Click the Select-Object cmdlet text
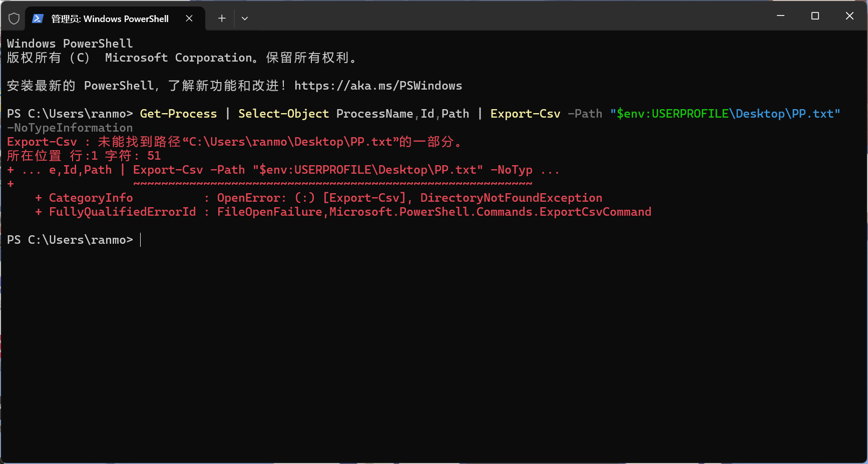Viewport: 868px width, 464px height. 283,114
